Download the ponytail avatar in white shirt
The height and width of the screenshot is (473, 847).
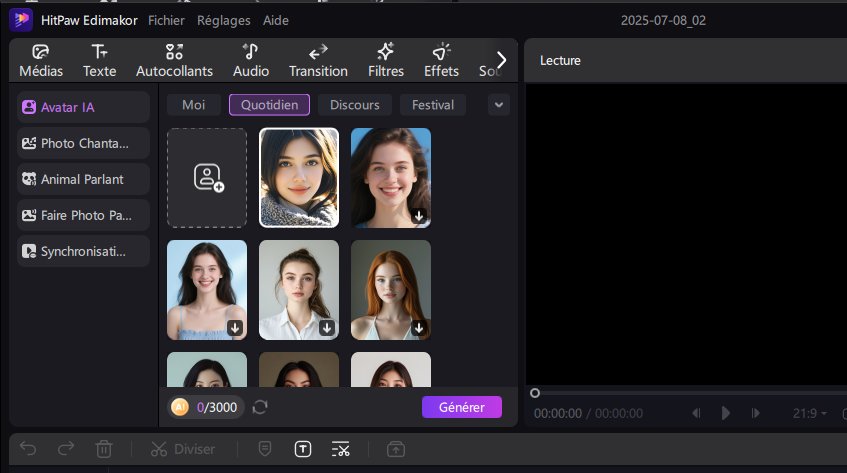point(327,328)
